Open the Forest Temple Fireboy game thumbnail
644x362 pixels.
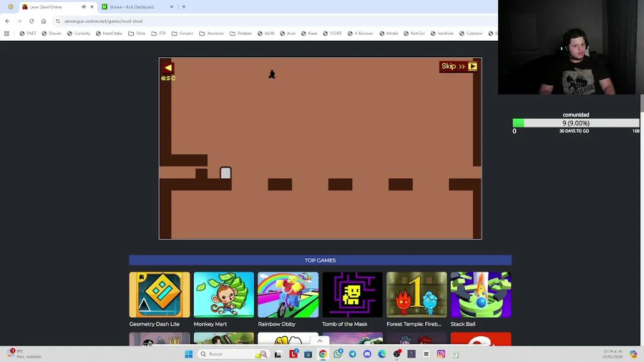point(417,295)
